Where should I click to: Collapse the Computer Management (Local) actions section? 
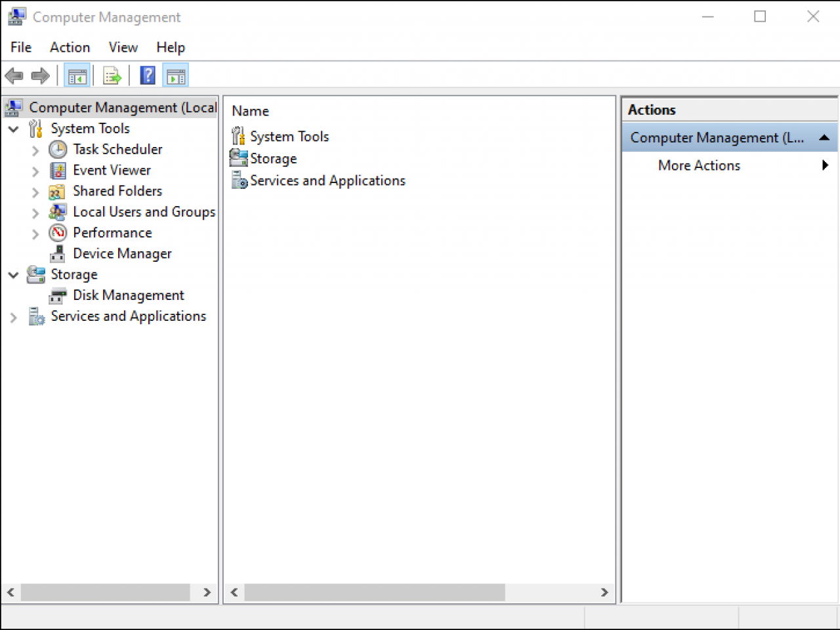tap(825, 137)
